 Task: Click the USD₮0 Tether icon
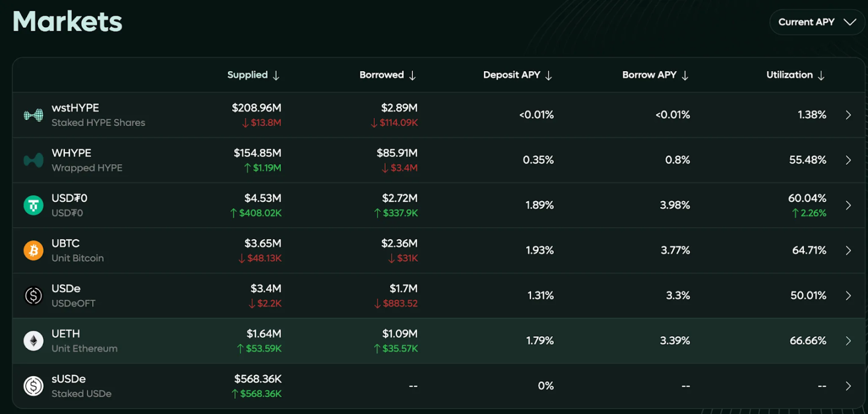tap(33, 205)
